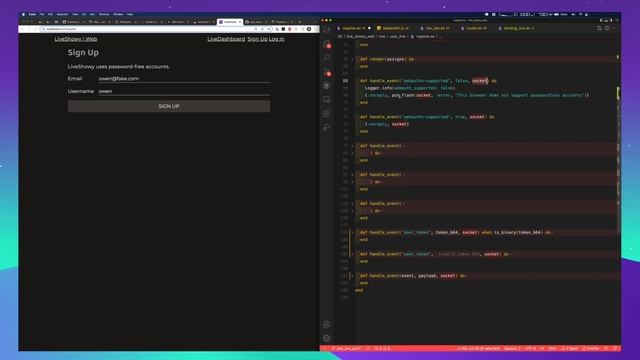Open the Selection menu in menu bar
640x360 pixels.
[62, 14]
